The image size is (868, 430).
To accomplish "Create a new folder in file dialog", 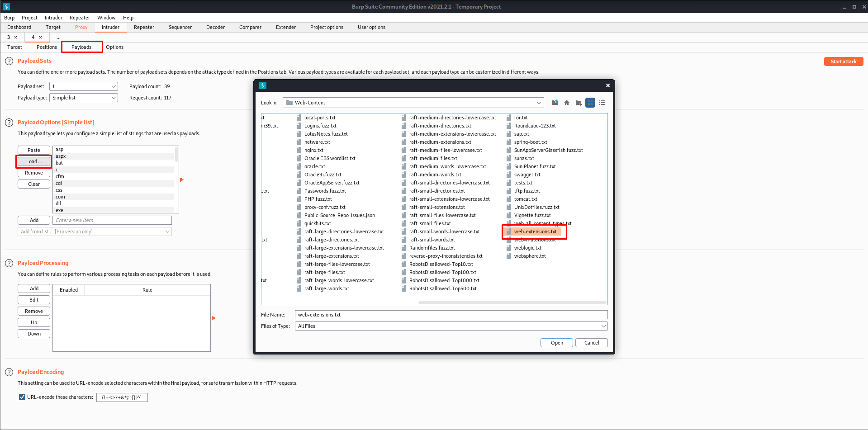I will 579,103.
